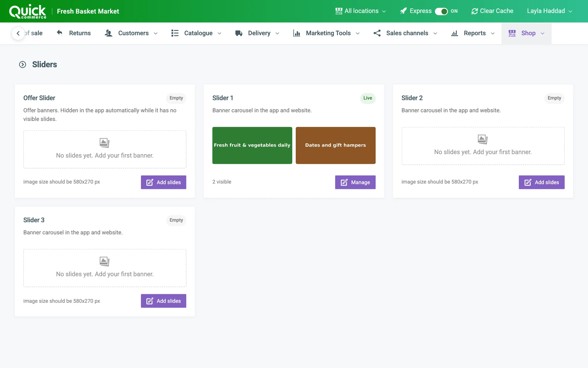
Task: Click Manage for Slider 1
Action: point(355,182)
